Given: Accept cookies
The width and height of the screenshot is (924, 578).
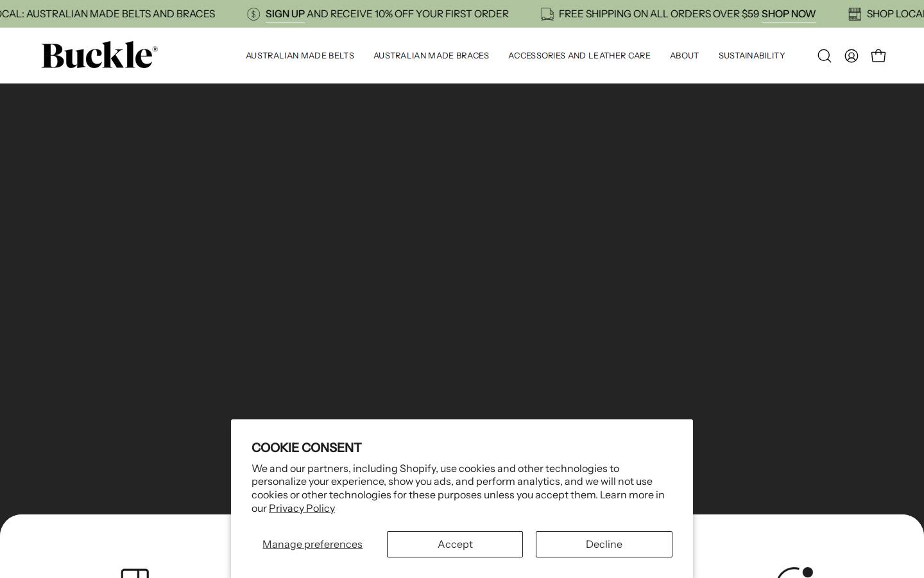Looking at the screenshot, I should coord(455,544).
